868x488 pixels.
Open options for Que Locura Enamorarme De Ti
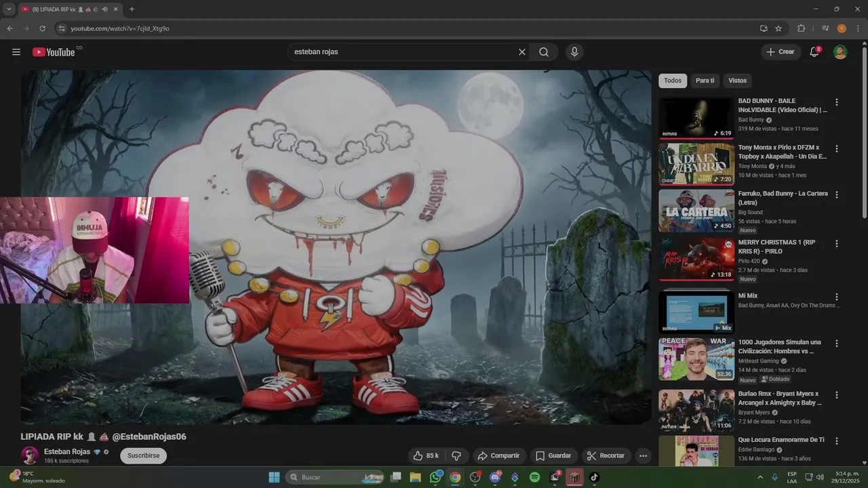836,441
